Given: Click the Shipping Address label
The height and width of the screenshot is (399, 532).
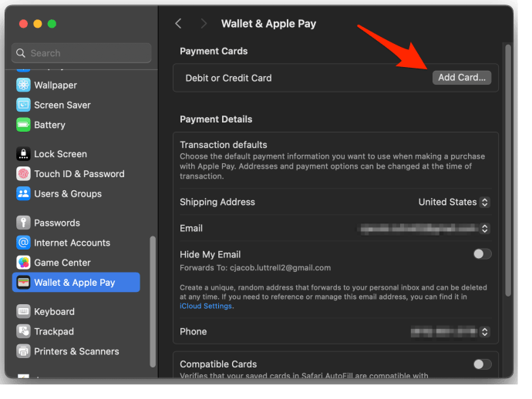Looking at the screenshot, I should pos(217,202).
